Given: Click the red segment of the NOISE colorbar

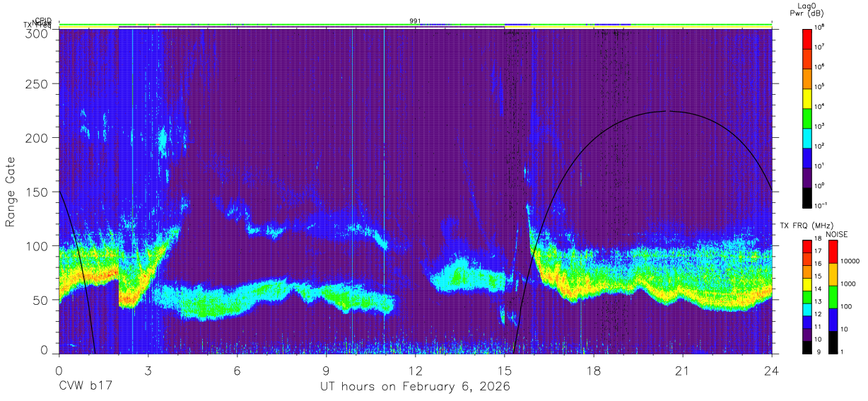Looking at the screenshot, I should pyautogui.click(x=833, y=252).
